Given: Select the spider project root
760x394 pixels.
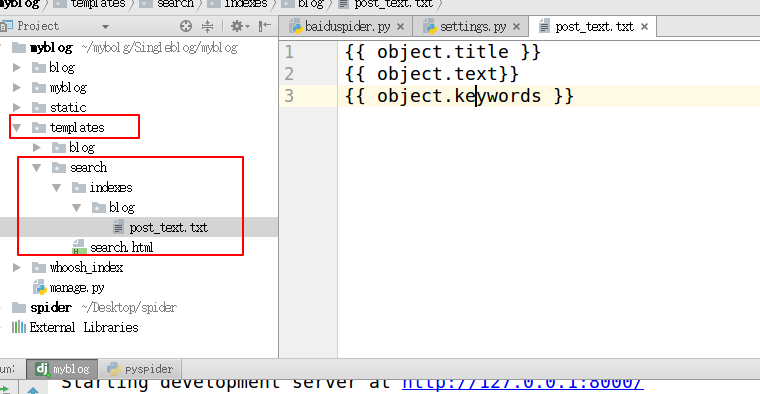Looking at the screenshot, I should click(x=51, y=308).
